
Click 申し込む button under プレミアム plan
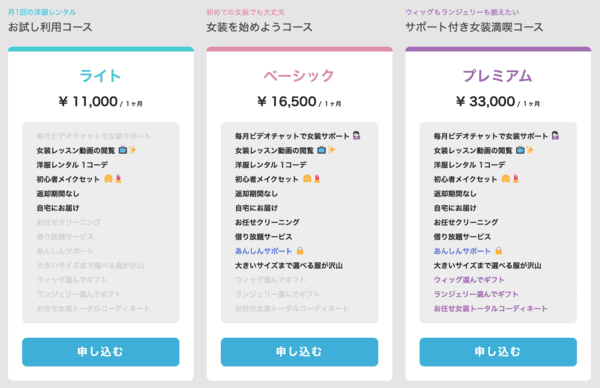pos(498,352)
